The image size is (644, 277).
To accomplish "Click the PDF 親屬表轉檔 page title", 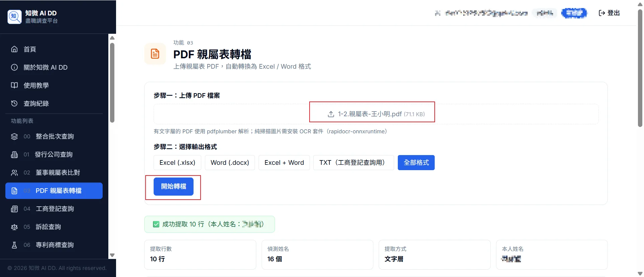I will tap(212, 54).
